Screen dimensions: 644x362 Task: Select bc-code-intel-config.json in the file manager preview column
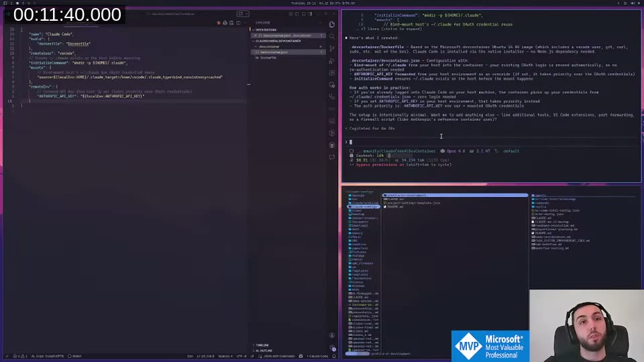[x=555, y=210]
